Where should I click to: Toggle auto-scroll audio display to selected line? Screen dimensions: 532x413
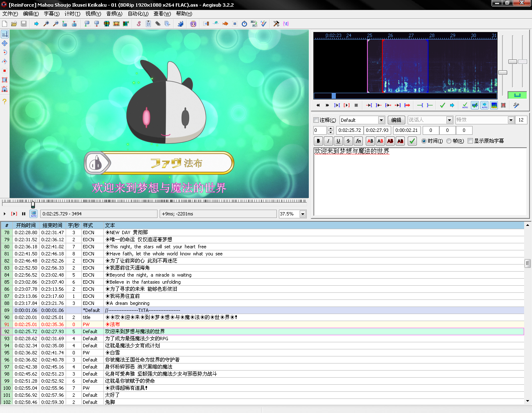click(x=484, y=105)
